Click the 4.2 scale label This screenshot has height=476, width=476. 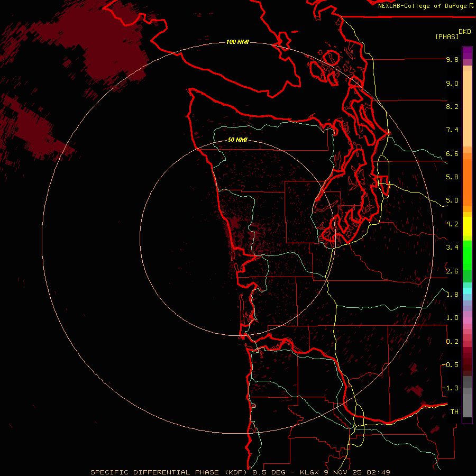pos(452,224)
